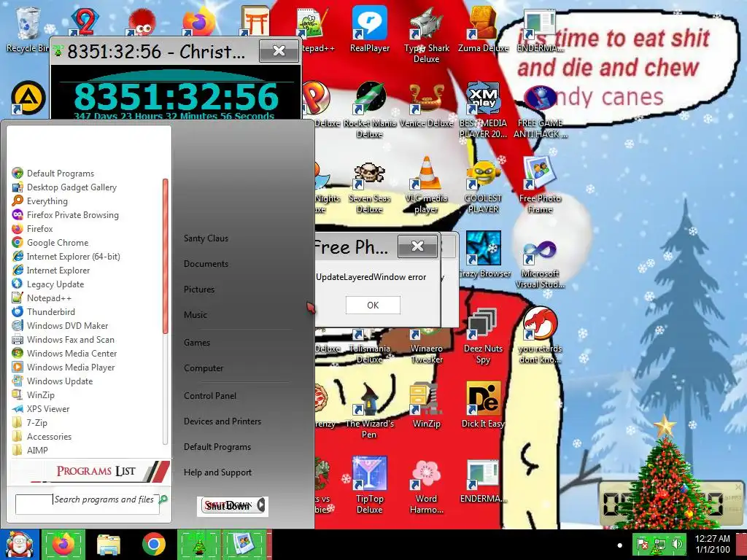Screen dimensions: 747x560
Task: Open Word Harmony flower icon
Action: point(426,486)
